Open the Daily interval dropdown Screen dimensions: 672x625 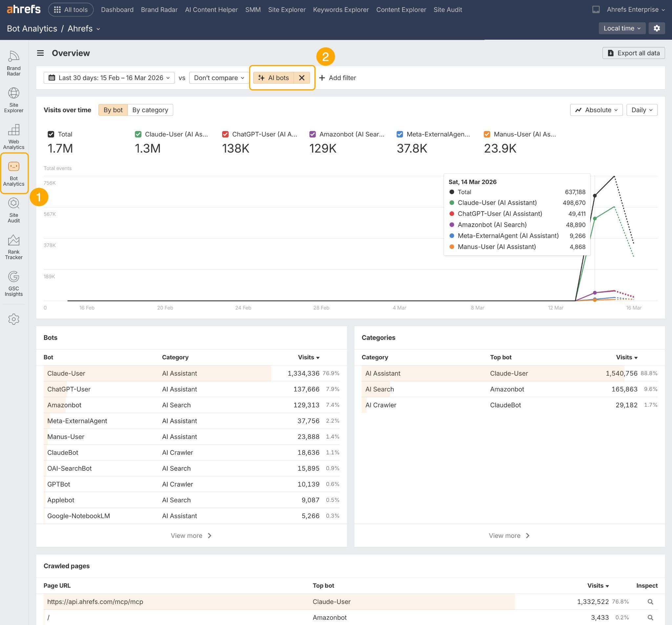pos(641,110)
